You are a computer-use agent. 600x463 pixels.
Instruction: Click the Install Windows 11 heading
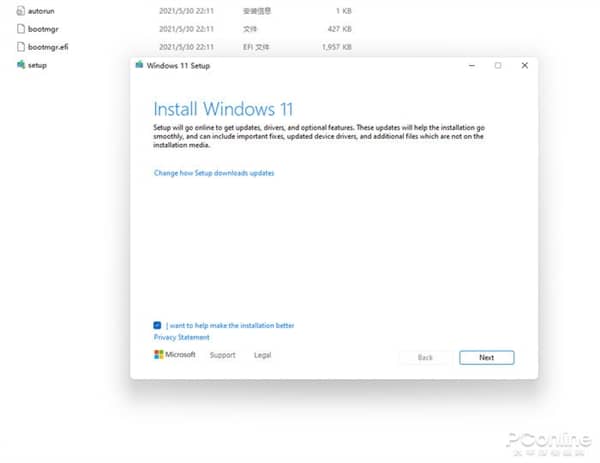(x=223, y=108)
